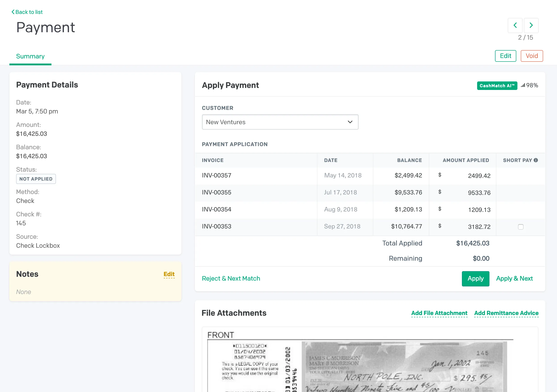Go to next payment arrow
The width and height of the screenshot is (557, 392).
point(531,25)
